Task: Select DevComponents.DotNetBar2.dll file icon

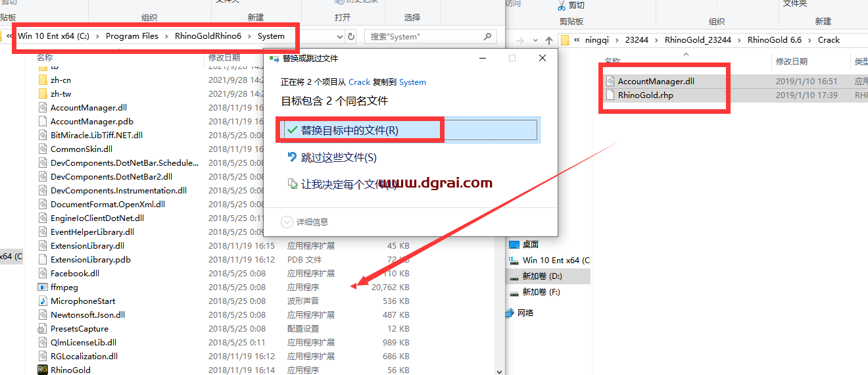Action: coord(43,177)
